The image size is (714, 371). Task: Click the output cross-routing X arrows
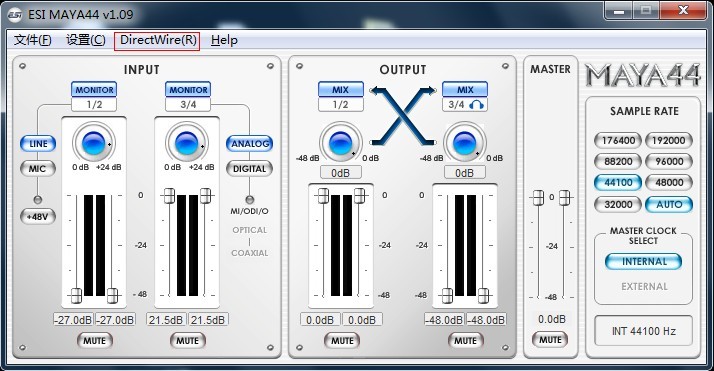pos(403,116)
